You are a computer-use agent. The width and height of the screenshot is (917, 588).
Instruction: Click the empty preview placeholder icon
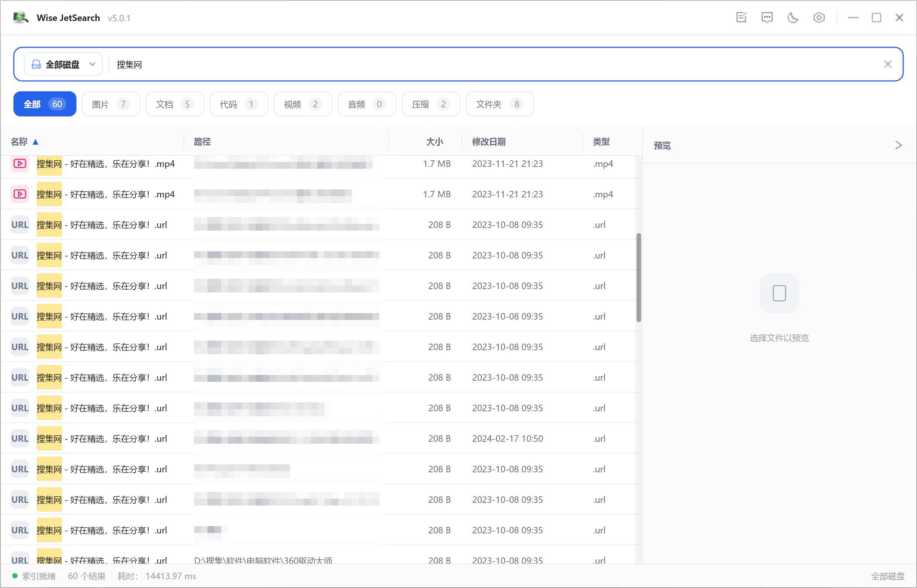click(x=779, y=293)
